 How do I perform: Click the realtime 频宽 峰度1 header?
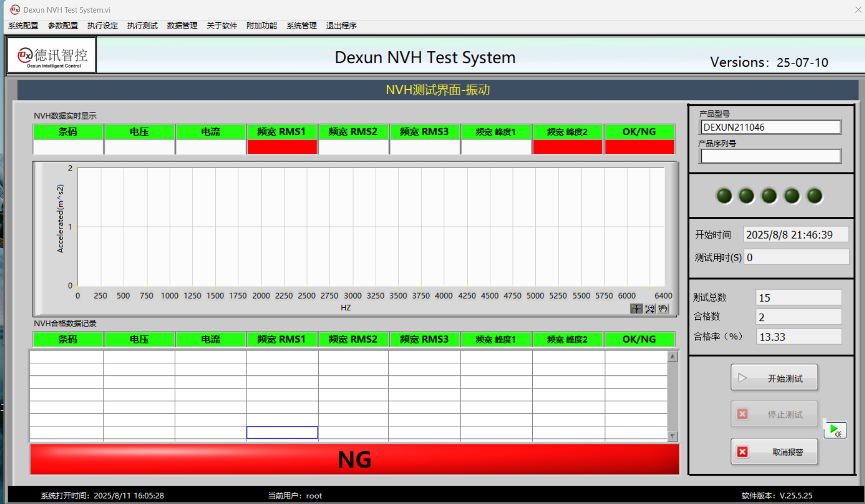pos(496,132)
